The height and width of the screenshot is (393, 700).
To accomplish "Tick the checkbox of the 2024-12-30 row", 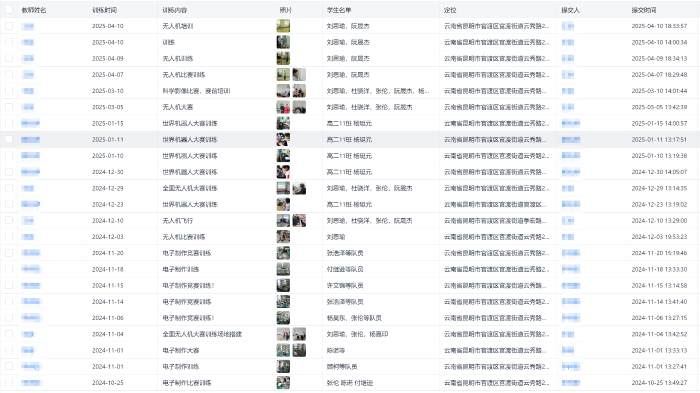I will point(9,171).
